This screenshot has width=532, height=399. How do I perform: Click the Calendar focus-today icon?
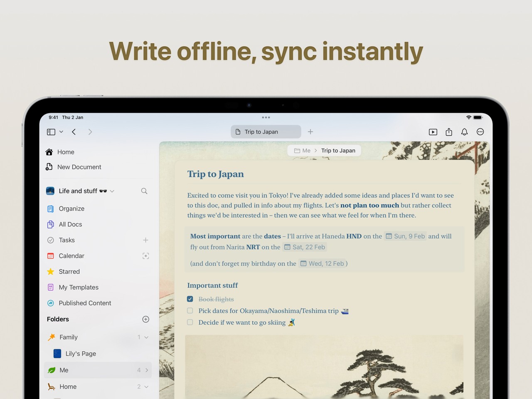pyautogui.click(x=146, y=256)
